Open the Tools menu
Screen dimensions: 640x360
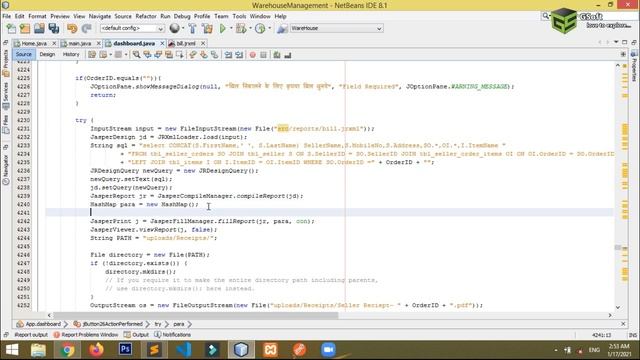pyautogui.click(x=239, y=16)
